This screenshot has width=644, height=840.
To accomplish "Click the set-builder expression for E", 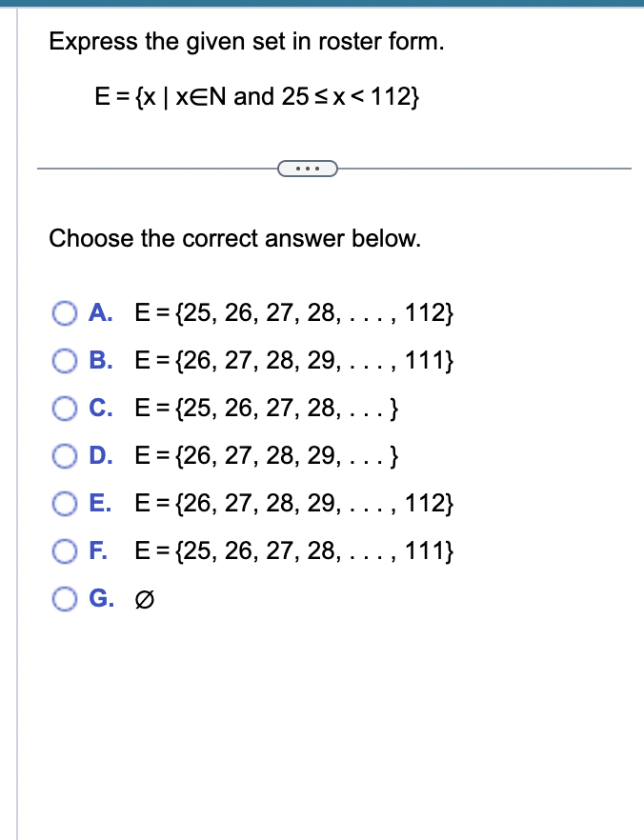I will pyautogui.click(x=257, y=97).
